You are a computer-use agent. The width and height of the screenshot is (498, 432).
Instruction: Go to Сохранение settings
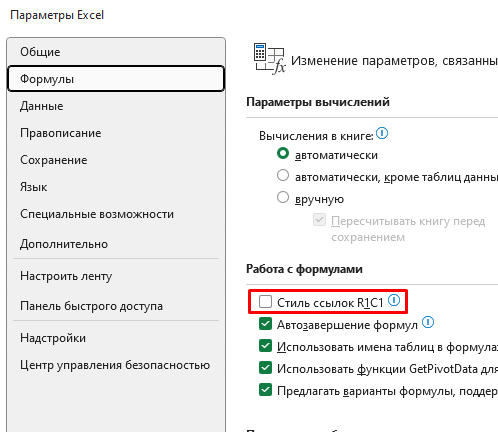click(116, 160)
